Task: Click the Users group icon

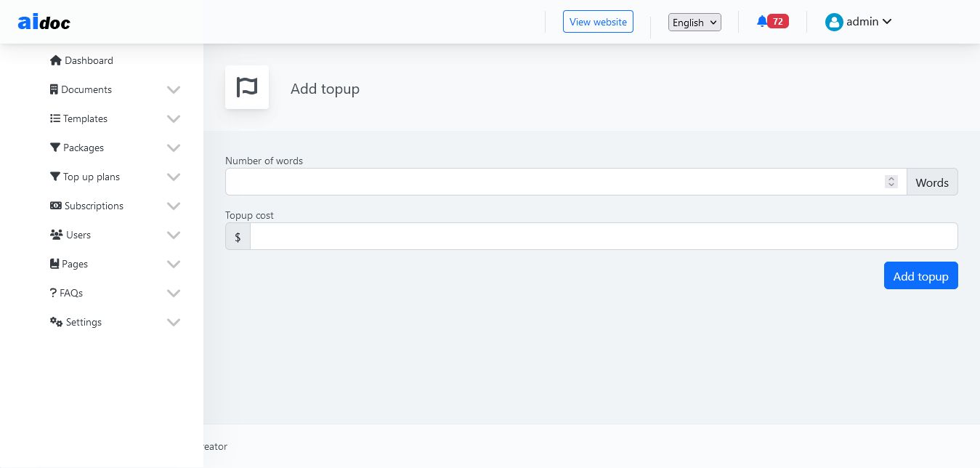Action: tap(56, 235)
